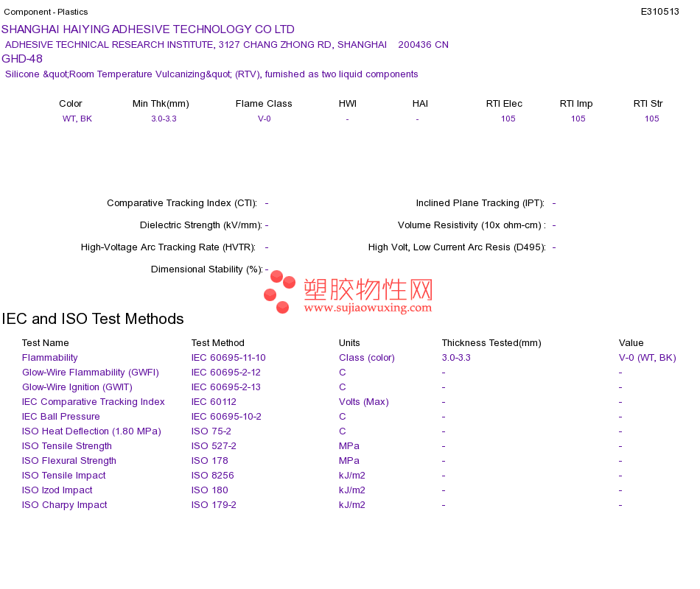Click the Glow-Wire Ignition (GWIT) row
The image size is (700, 589).
pyautogui.click(x=77, y=387)
